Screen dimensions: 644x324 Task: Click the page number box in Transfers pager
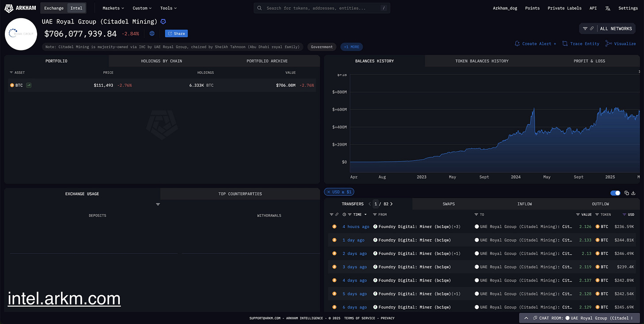pos(376,204)
